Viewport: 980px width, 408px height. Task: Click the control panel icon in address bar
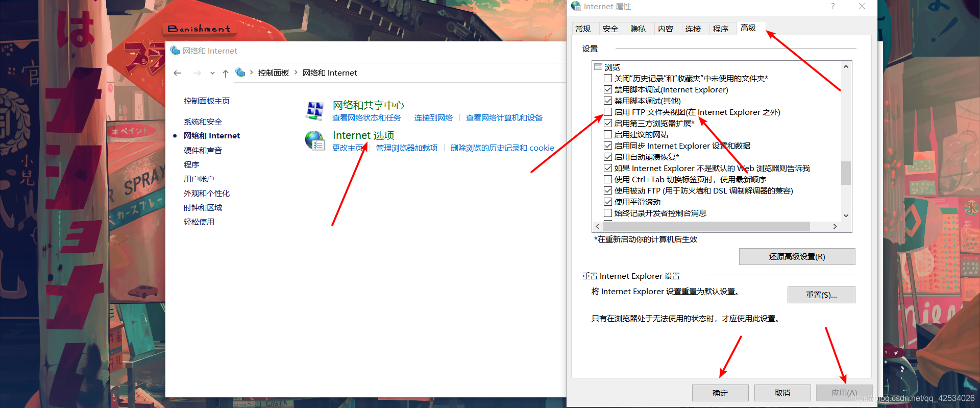coord(240,73)
